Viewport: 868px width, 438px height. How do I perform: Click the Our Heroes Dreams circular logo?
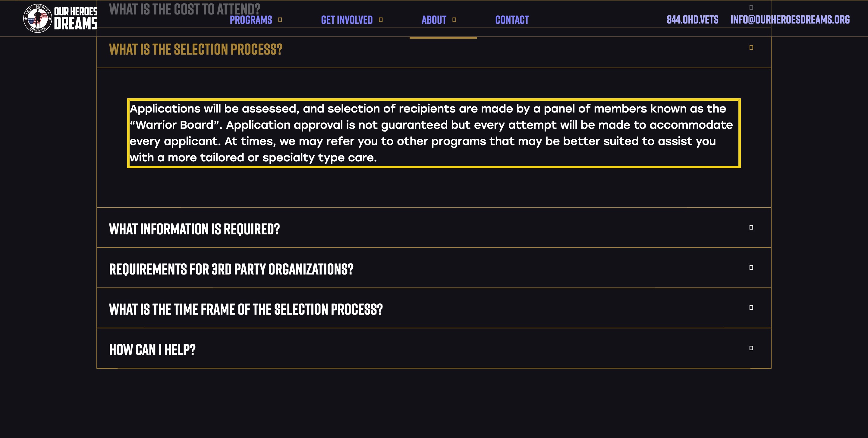pyautogui.click(x=37, y=18)
